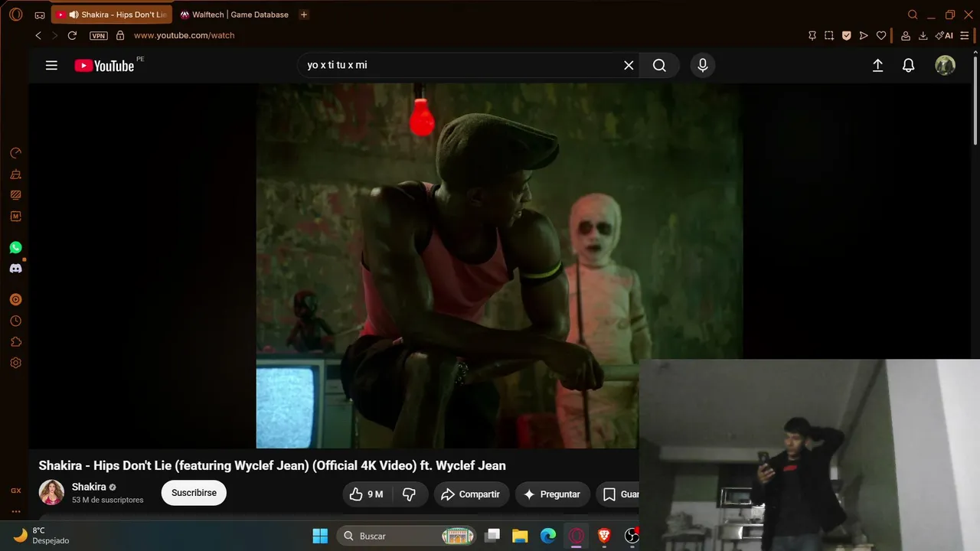The width and height of the screenshot is (980, 551).
Task: Open the tab search magnifier icon
Action: (x=913, y=15)
